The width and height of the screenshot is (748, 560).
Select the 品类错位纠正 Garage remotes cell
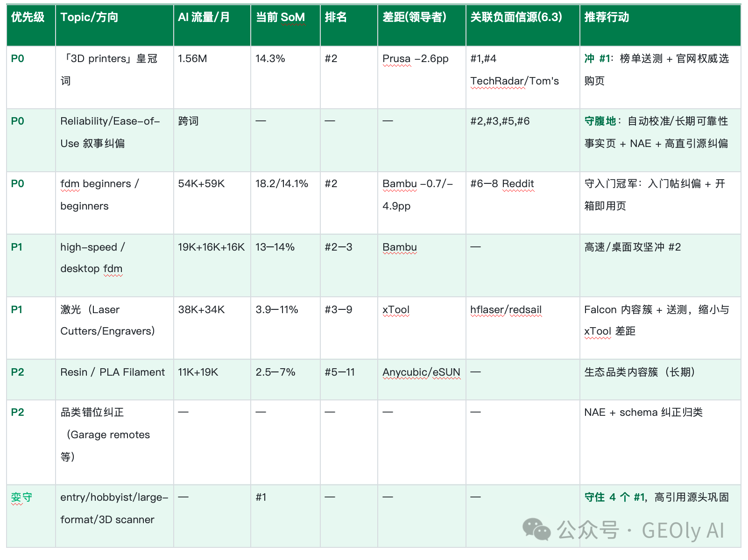click(x=114, y=442)
